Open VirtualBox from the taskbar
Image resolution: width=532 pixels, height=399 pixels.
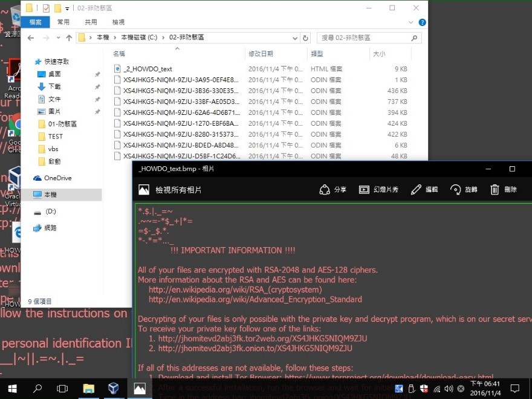[x=114, y=389]
